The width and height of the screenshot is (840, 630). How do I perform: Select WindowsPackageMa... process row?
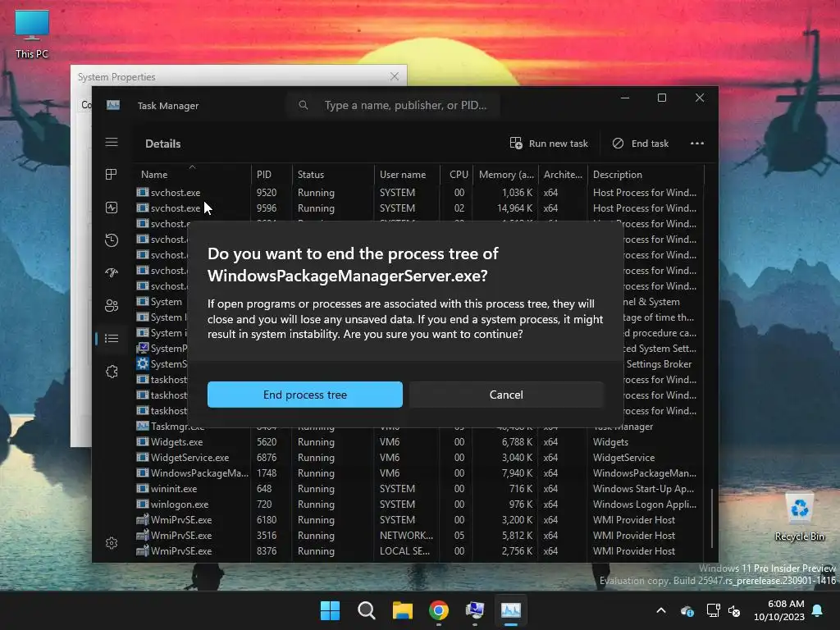tap(419, 473)
